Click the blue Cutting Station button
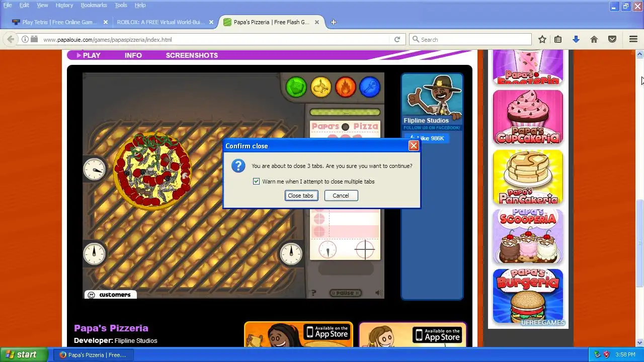The image size is (644, 362). click(370, 87)
